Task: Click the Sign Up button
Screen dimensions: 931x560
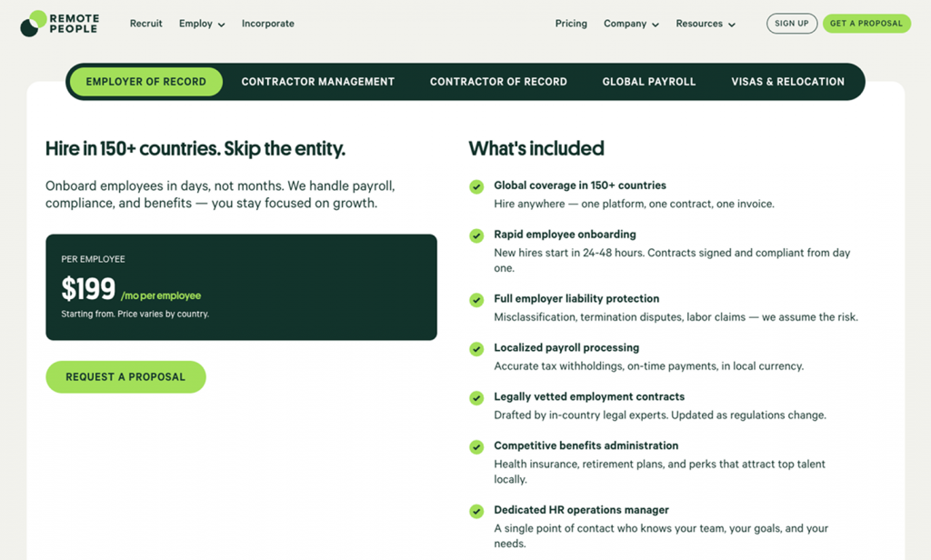Action: click(791, 24)
